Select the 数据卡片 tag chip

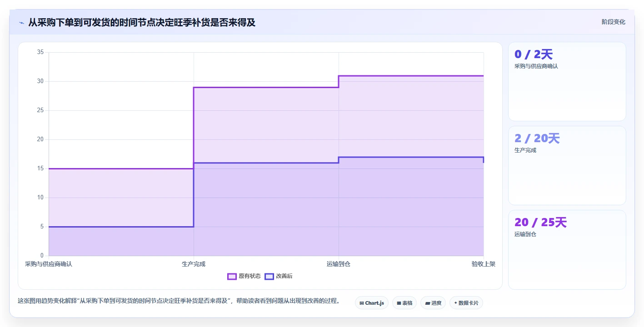click(x=466, y=303)
